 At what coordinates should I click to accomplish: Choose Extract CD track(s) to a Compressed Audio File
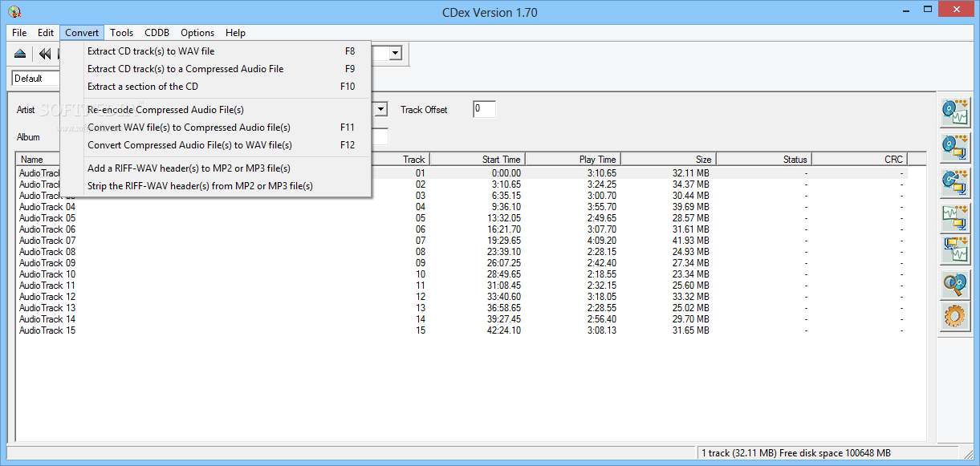pyautogui.click(x=216, y=69)
